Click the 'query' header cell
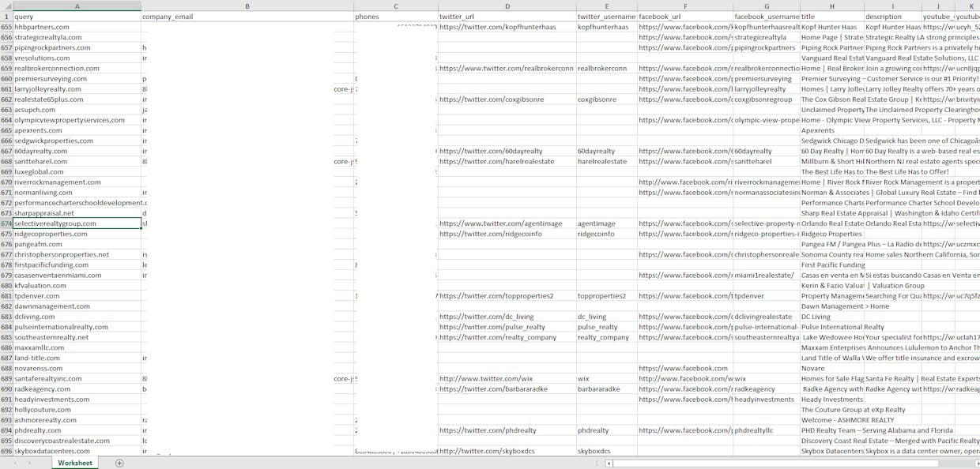980x469 pixels. tap(77, 17)
